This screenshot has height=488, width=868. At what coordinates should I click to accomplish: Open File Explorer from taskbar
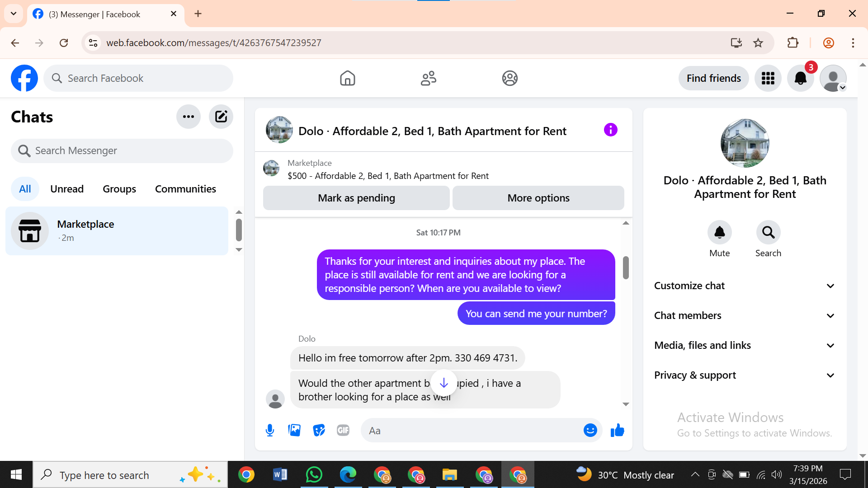[x=450, y=475]
